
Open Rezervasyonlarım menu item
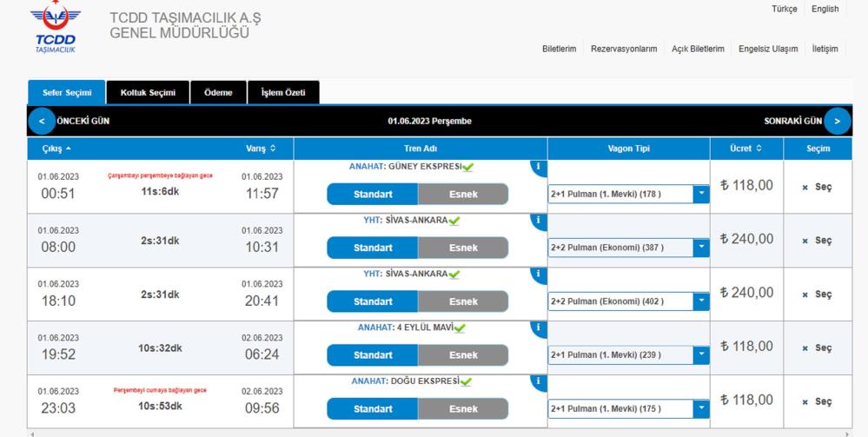624,49
